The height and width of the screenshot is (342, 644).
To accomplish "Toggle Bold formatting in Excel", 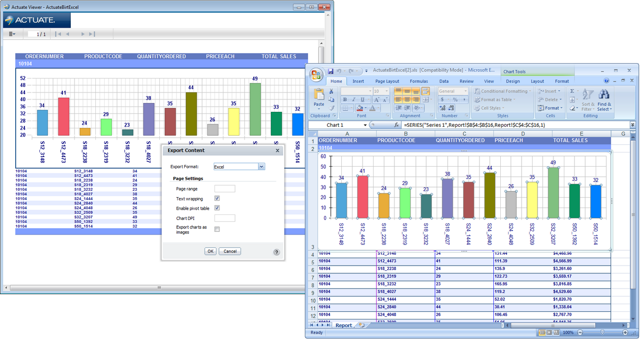I will coord(345,100).
